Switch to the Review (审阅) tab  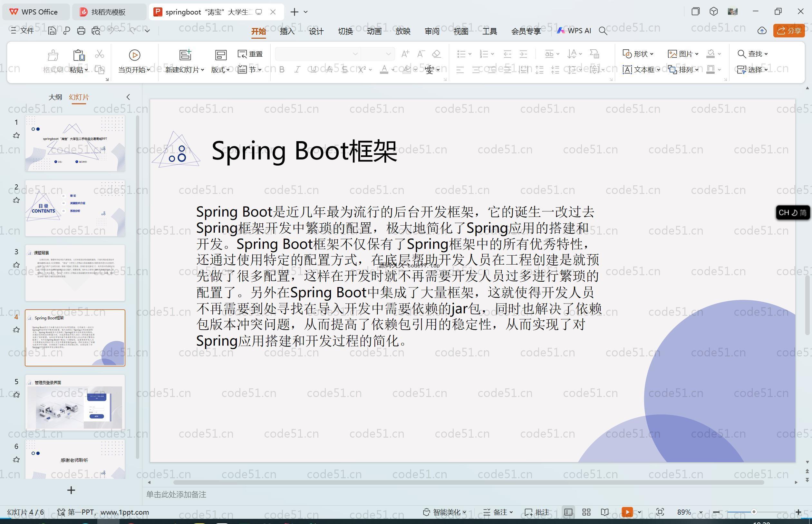[432, 31]
